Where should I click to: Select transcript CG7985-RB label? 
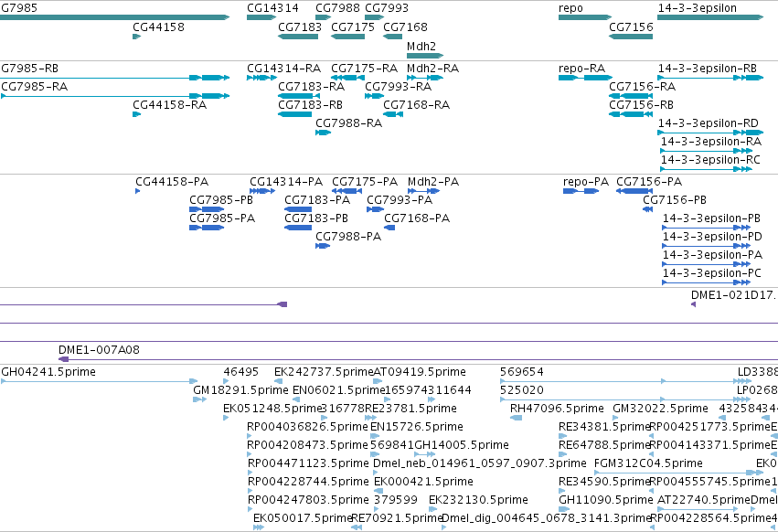pyautogui.click(x=30, y=69)
